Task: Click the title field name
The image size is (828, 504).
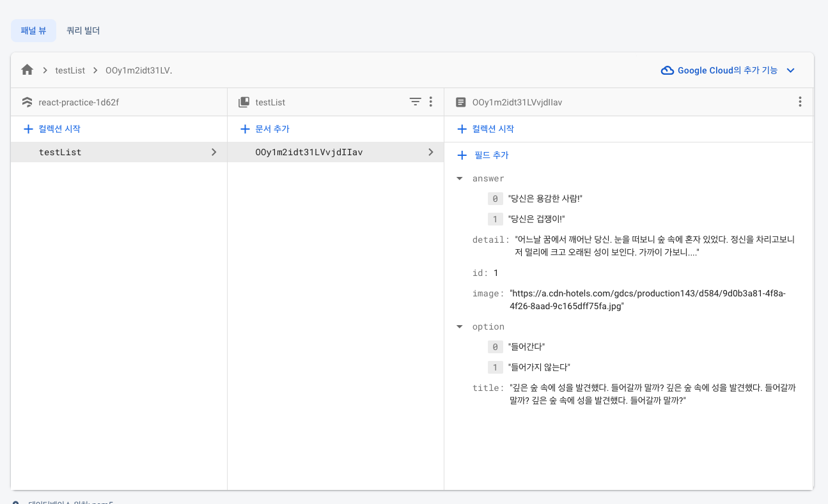Action: [488, 388]
